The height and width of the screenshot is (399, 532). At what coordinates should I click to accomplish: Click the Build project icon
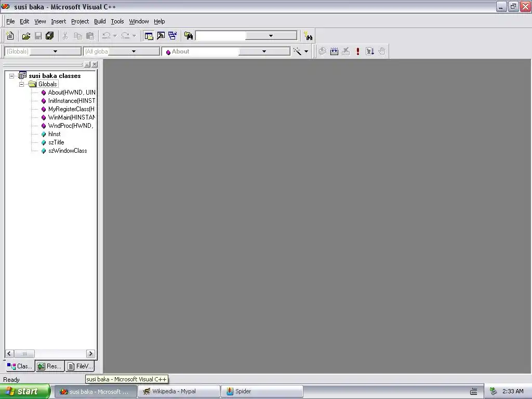[x=334, y=51]
